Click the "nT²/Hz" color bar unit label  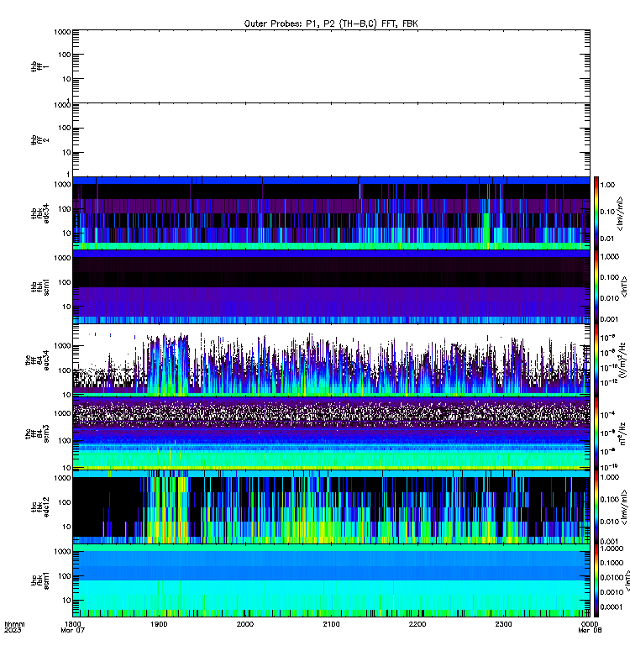click(624, 433)
